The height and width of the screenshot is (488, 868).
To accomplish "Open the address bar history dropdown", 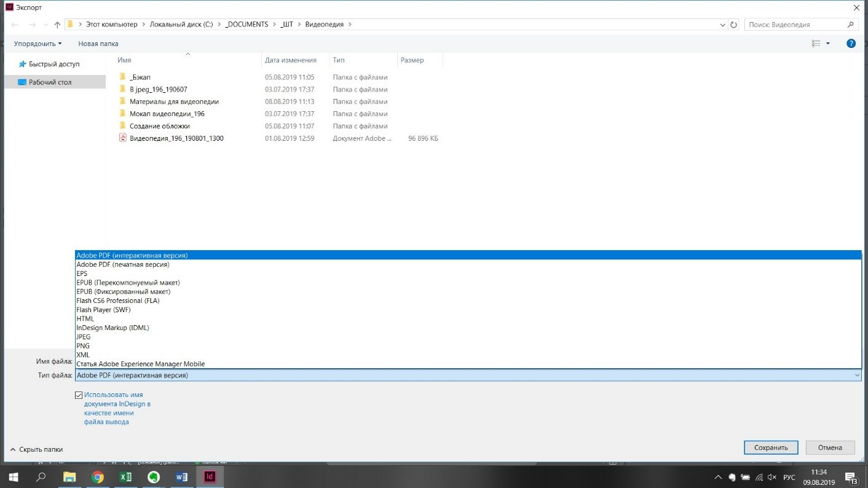I will point(722,25).
